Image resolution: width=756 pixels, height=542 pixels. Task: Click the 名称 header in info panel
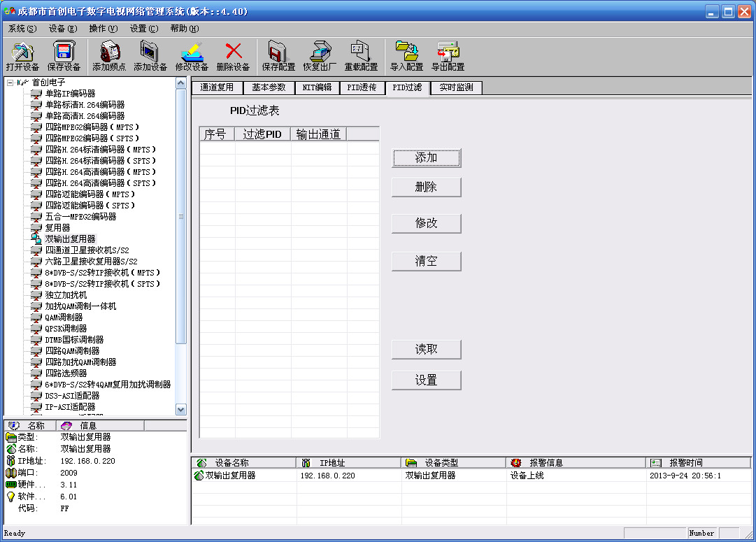(x=30, y=426)
